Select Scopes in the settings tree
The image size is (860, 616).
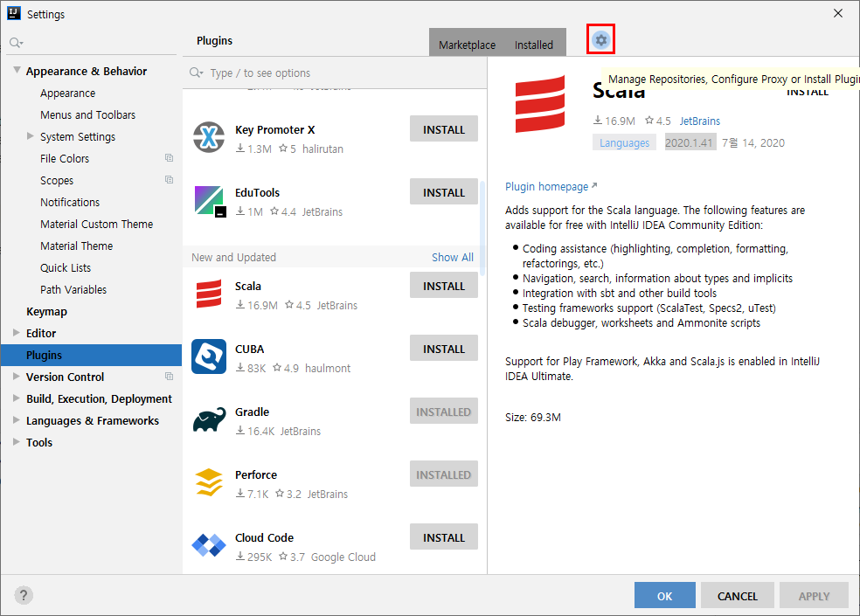pos(57,181)
